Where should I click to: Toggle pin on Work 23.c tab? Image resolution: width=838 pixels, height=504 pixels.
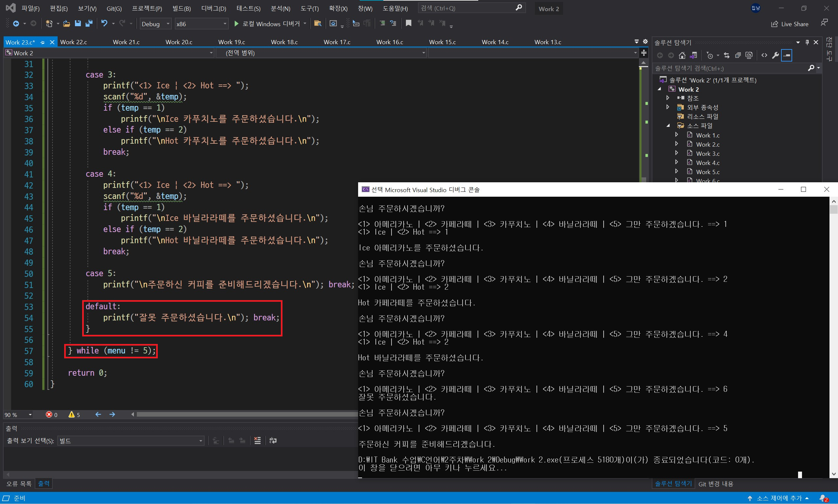coord(43,43)
